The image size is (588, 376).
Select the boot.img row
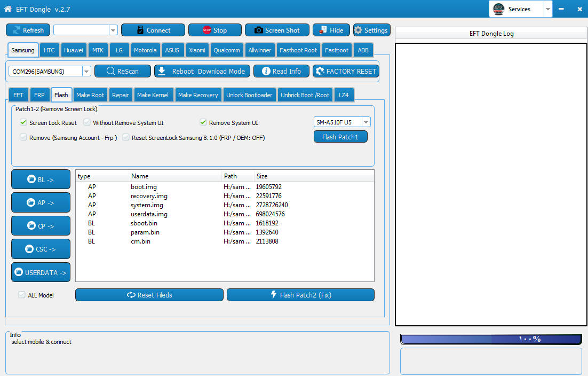click(x=225, y=186)
